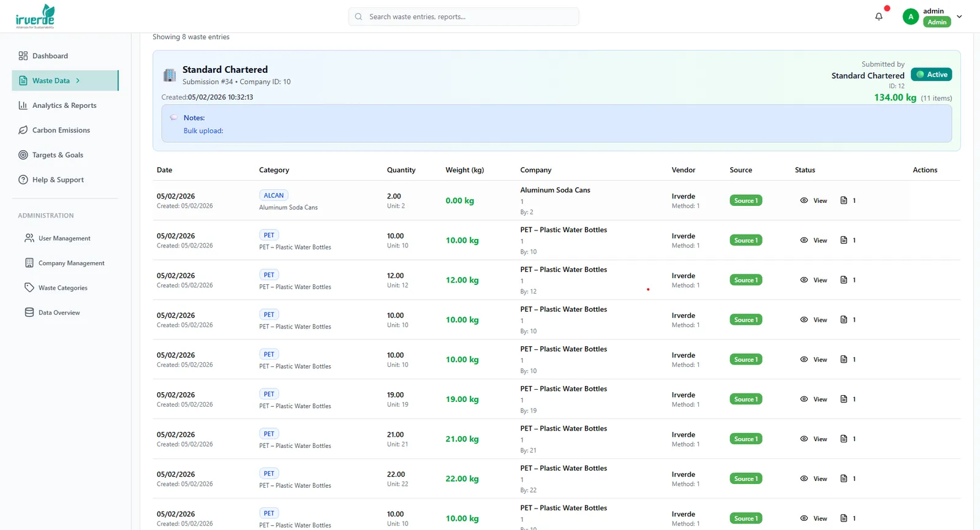View the 22.00 kg PET entry
980x530 pixels.
coord(813,479)
